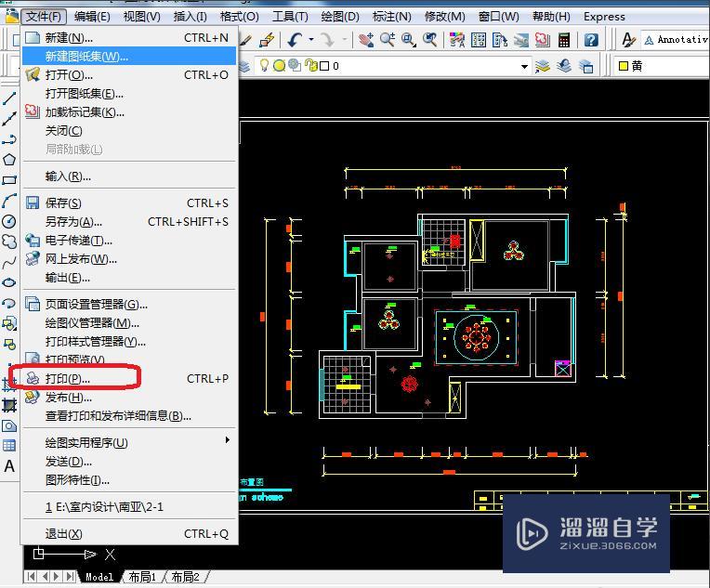Switch to the 布局2 layout tab
This screenshot has height=588, width=710.
pyautogui.click(x=186, y=577)
